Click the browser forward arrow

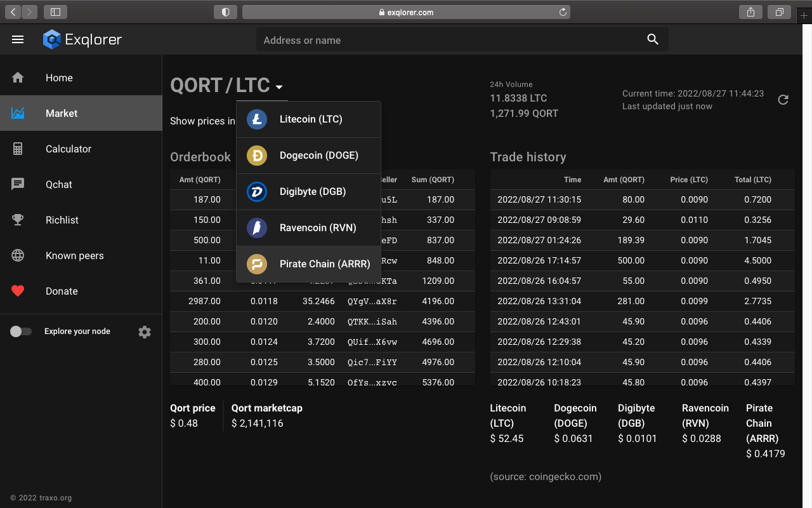[x=30, y=11]
